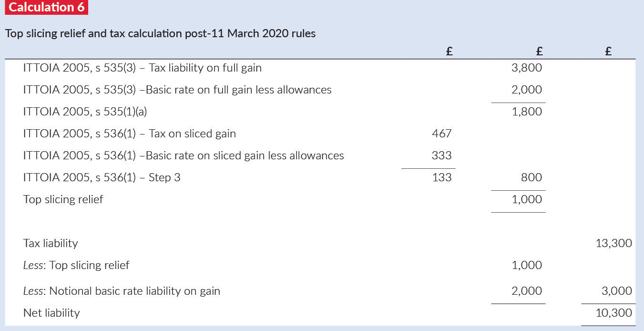Select 'Basic rate on full gain less allowances' label
The image size is (644, 331).
[x=177, y=90]
